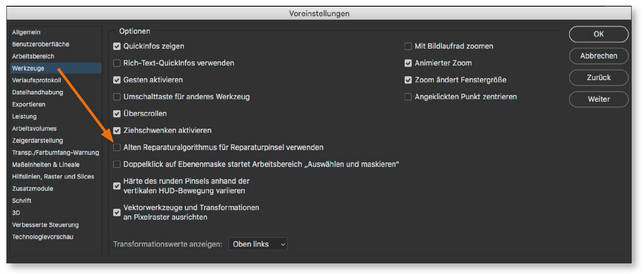This screenshot has width=644, height=274.
Task: Enable Alten Reparaturalgorithmus für Reparaturpinsel
Action: [117, 147]
